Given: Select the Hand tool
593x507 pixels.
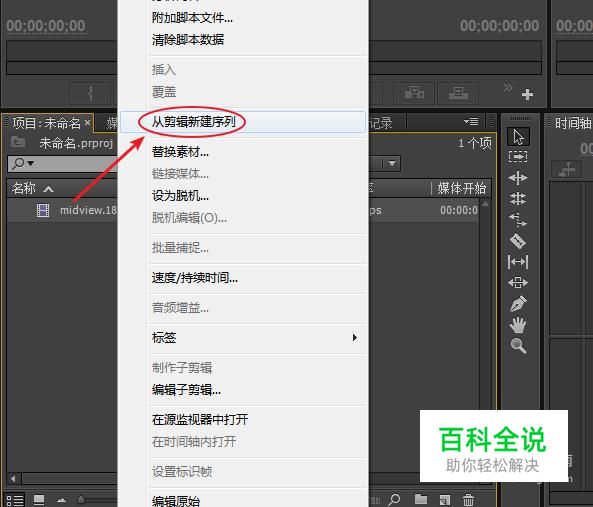Looking at the screenshot, I should coord(518,325).
